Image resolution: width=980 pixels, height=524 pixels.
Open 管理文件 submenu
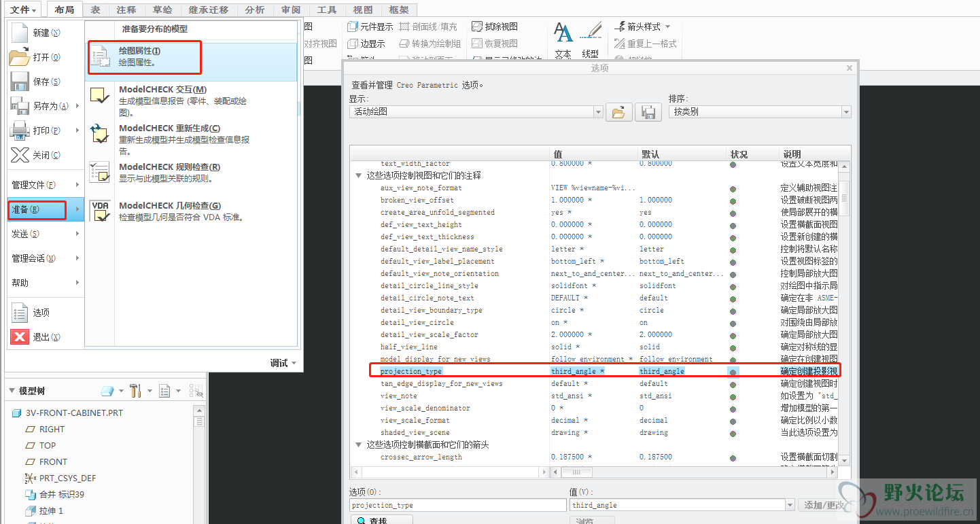(x=45, y=185)
